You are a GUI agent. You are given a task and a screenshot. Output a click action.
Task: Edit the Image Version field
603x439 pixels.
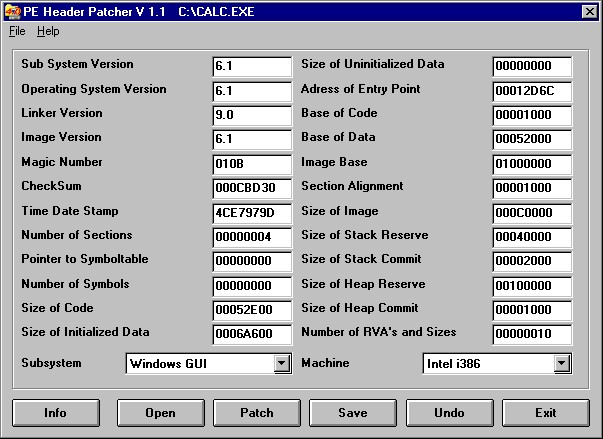pyautogui.click(x=252, y=140)
